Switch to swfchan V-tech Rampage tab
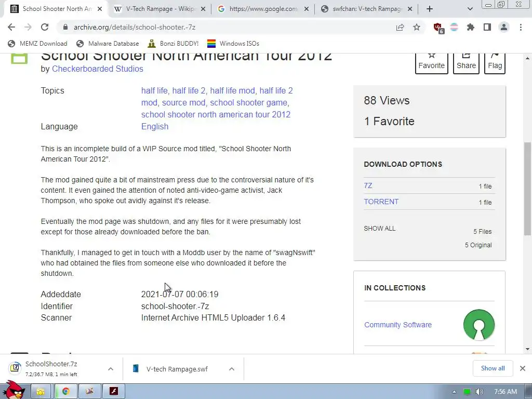The width and height of the screenshot is (532, 399). [367, 9]
